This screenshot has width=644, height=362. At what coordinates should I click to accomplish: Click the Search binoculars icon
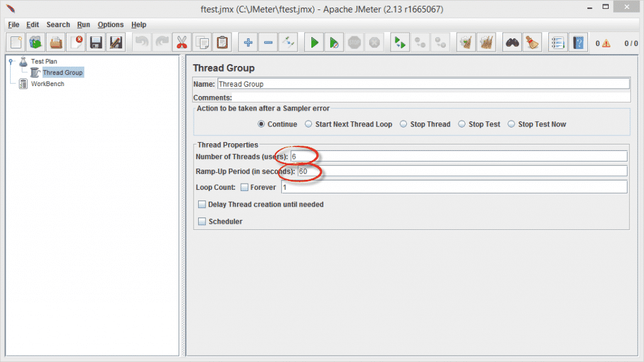(511, 42)
